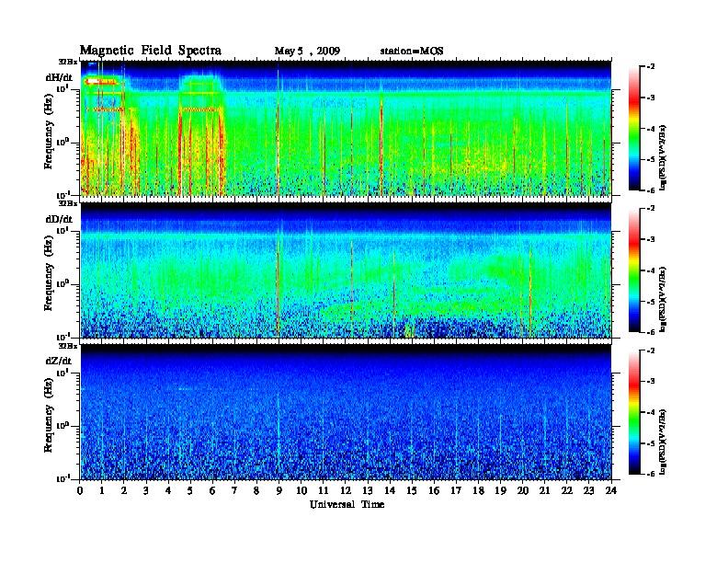This screenshot has width=728, height=563.
Task: Click hour tick label "12" on time axis
Action: [346, 490]
